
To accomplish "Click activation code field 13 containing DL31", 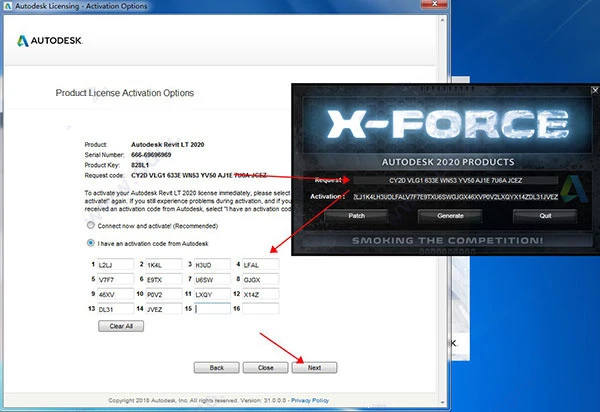I will click(116, 309).
